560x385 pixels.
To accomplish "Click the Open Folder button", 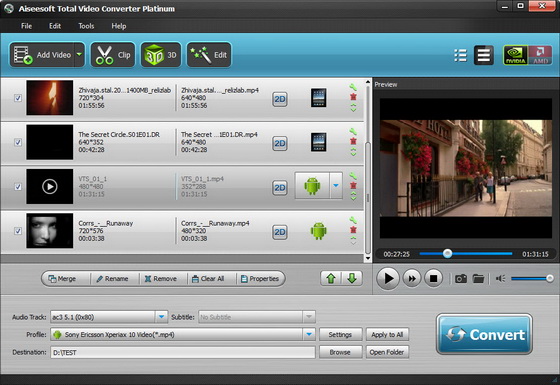I will (x=387, y=352).
